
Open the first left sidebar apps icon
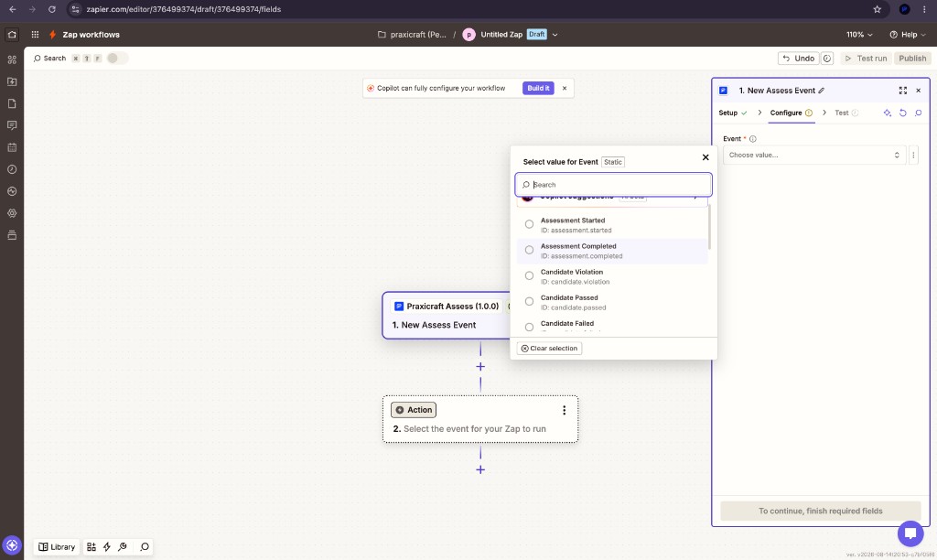11,59
